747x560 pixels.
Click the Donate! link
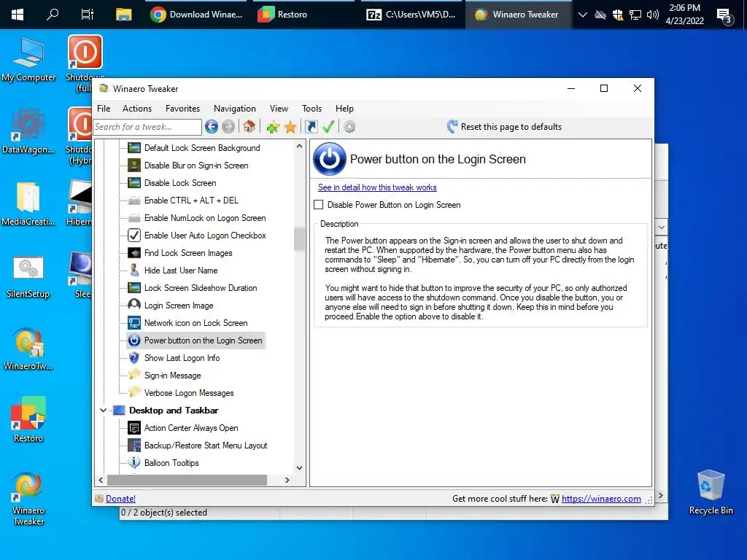(120, 499)
